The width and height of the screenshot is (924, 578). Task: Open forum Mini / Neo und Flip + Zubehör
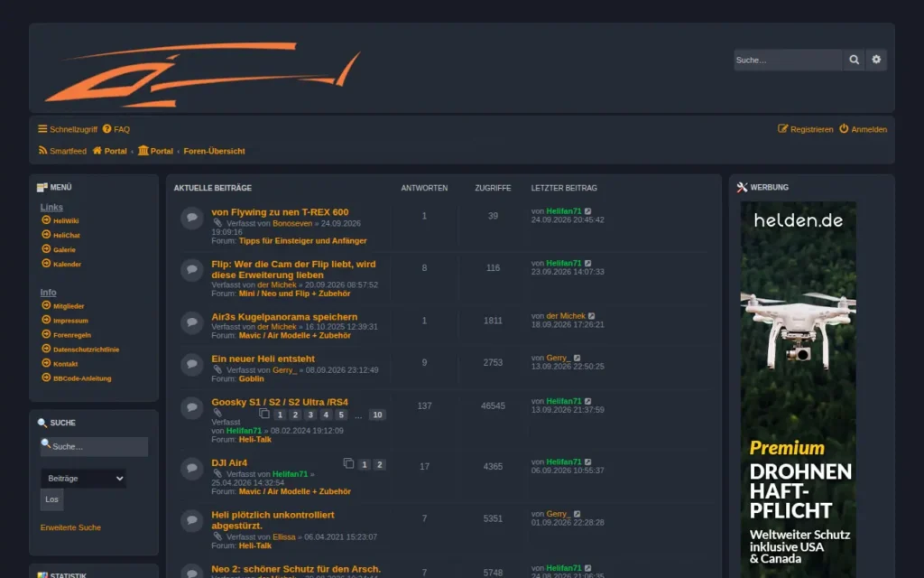[295, 294]
